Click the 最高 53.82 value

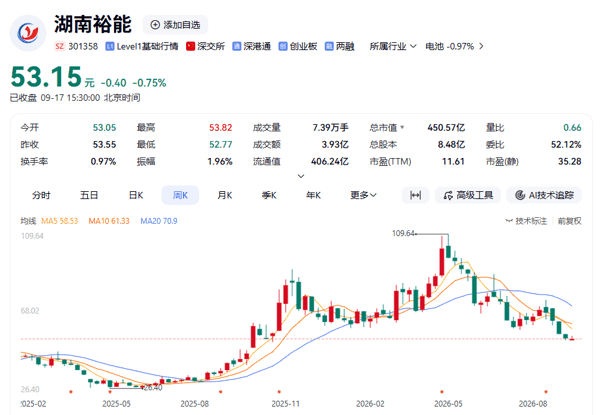point(221,127)
